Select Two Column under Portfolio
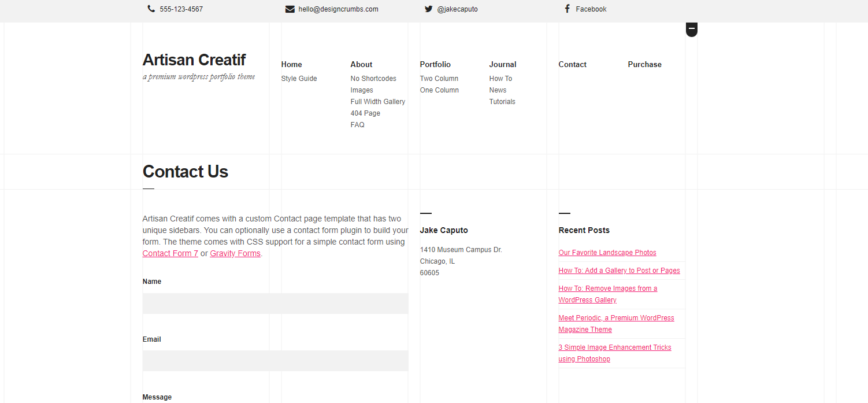Image resolution: width=868 pixels, height=403 pixels. click(x=439, y=79)
